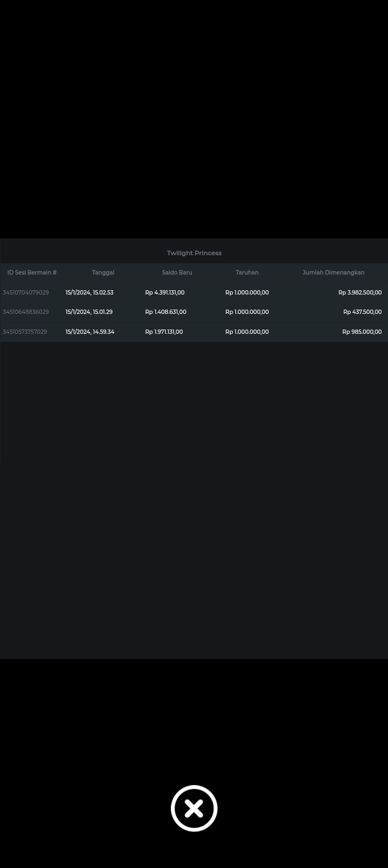Click the bet amount in the 15.02.53 row
The height and width of the screenshot is (868, 388).
pyautogui.click(x=247, y=292)
